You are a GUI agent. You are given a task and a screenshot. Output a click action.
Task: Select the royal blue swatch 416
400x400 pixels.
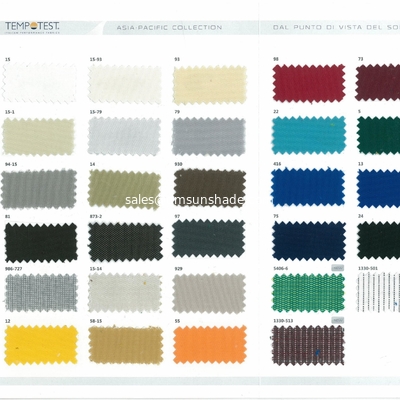tap(308, 188)
